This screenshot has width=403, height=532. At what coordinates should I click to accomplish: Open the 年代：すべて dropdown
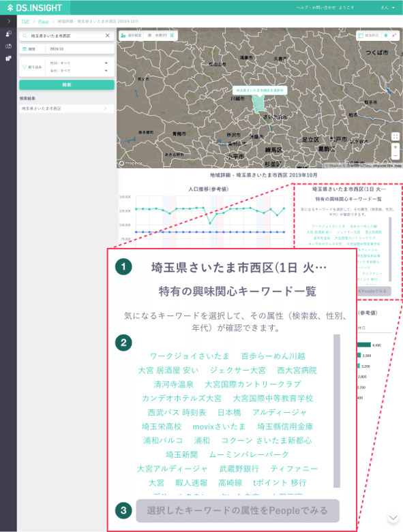[79, 71]
